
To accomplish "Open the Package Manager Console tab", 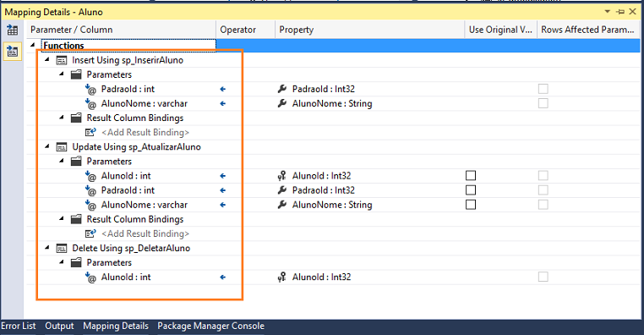I will 210,326.
